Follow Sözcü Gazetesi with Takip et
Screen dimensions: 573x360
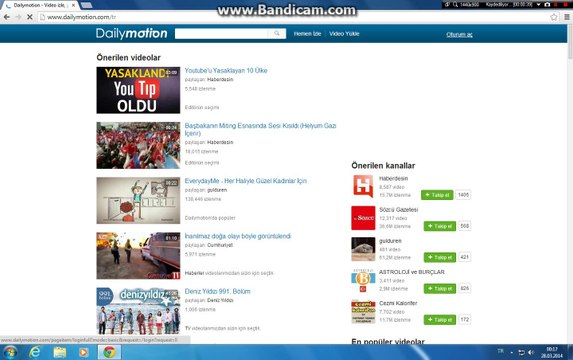440,226
